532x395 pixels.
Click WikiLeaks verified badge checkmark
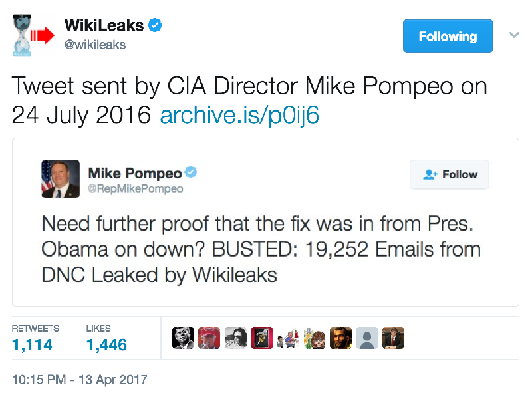pyautogui.click(x=155, y=25)
